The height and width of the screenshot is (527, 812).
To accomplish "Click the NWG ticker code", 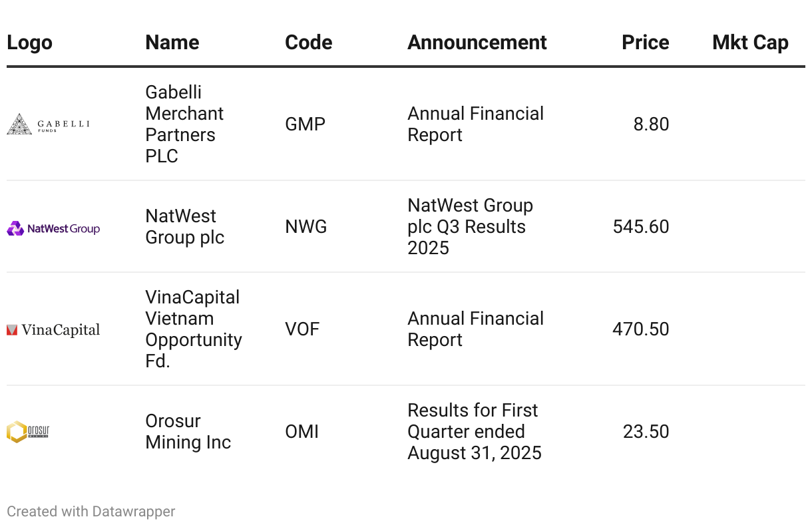I will coord(305,227).
